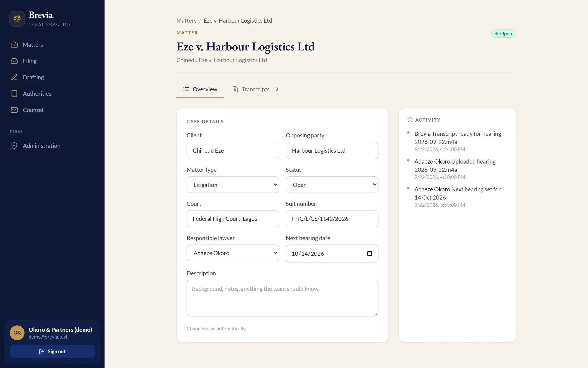Click the Description text area
The height and width of the screenshot is (368, 588).
click(x=282, y=298)
